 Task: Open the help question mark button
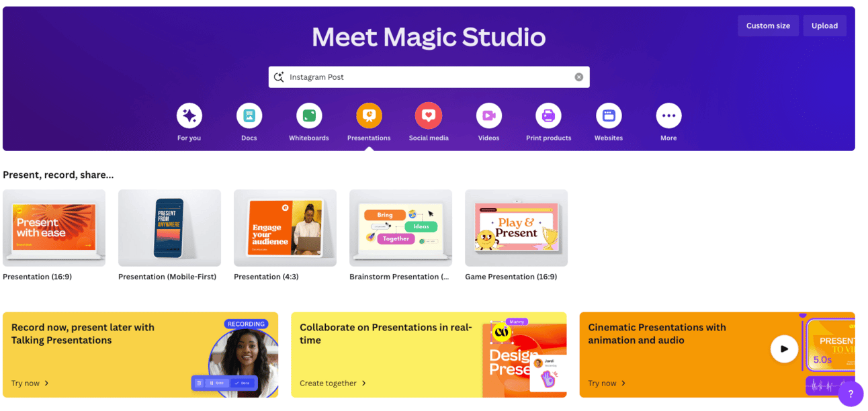click(851, 394)
